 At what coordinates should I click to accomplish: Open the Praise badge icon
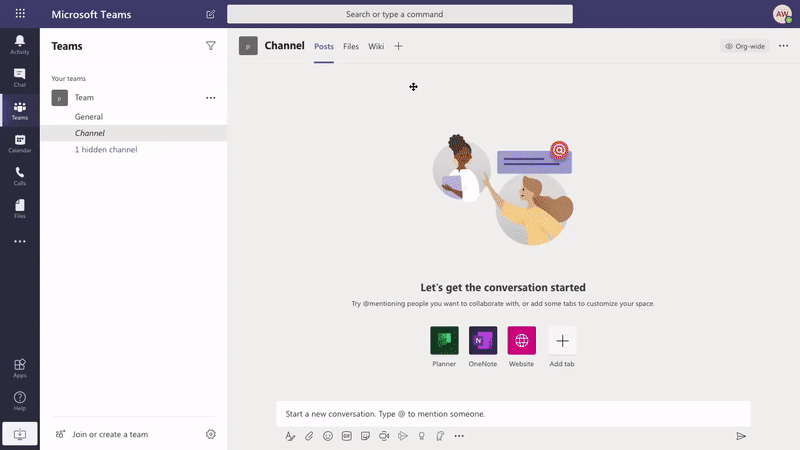[x=421, y=436]
